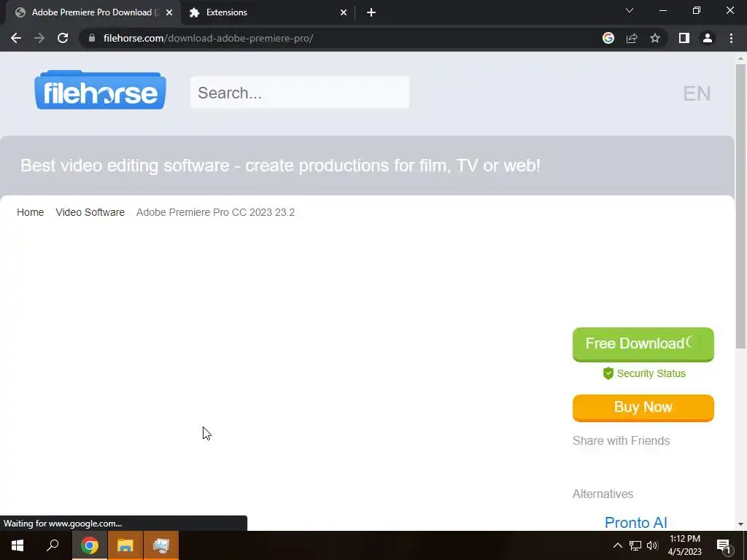Viewport: 747px width, 560px height.
Task: Click the browser forward arrow
Action: coord(39,38)
